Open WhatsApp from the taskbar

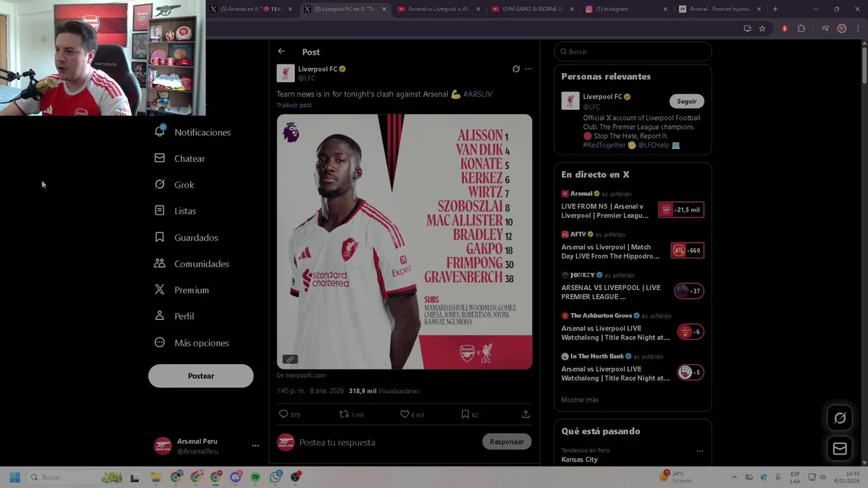[x=275, y=477]
